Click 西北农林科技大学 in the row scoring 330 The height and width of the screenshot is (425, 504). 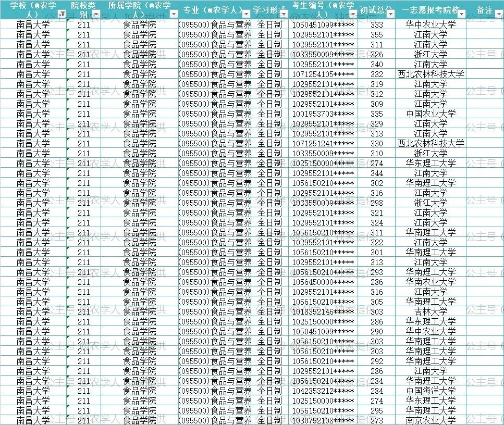click(431, 144)
